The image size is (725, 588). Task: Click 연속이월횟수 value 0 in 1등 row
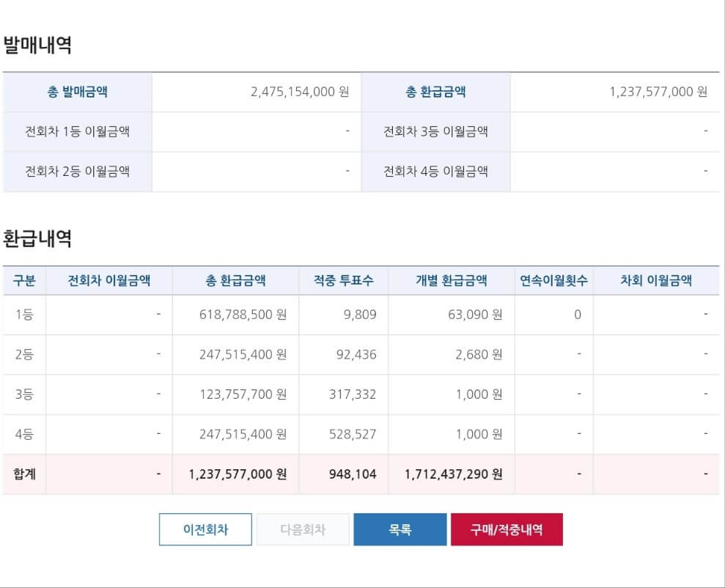pos(578,315)
